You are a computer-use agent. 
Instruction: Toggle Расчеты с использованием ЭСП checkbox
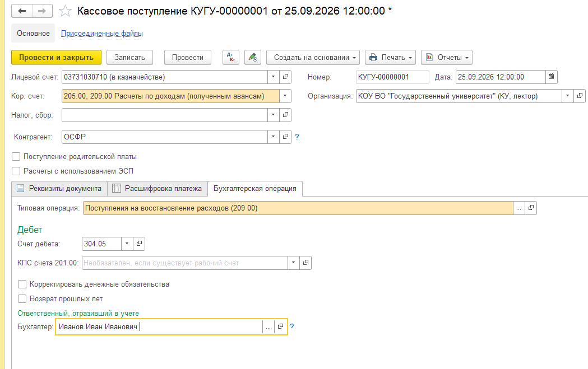click(x=16, y=171)
